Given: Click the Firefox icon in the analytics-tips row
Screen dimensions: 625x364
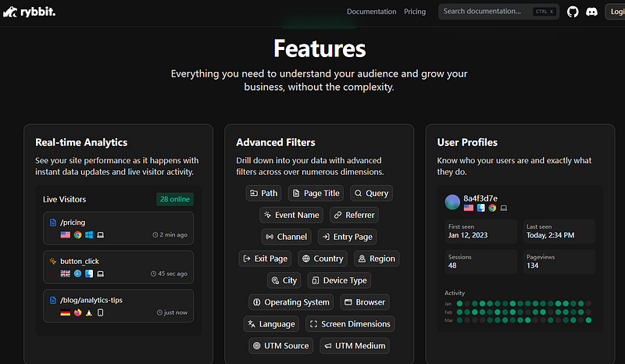Looking at the screenshot, I should click(77, 312).
